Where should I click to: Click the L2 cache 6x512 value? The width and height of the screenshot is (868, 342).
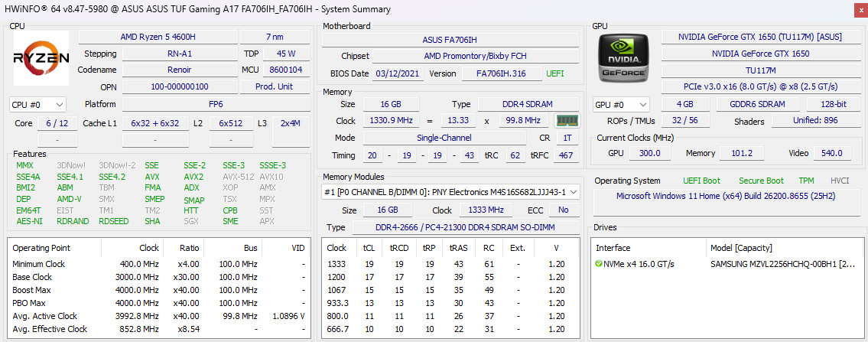tap(232, 123)
